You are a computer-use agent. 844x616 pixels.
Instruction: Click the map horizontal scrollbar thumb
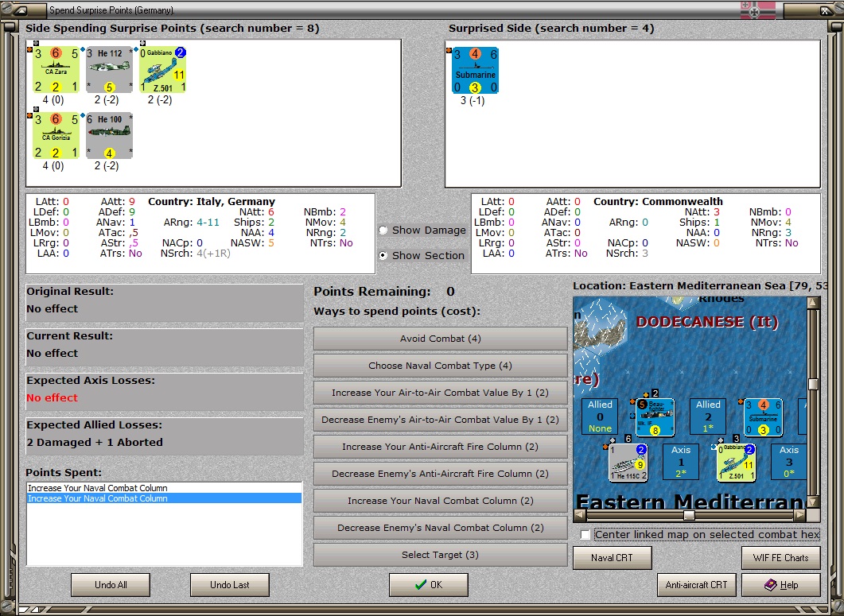[689, 515]
